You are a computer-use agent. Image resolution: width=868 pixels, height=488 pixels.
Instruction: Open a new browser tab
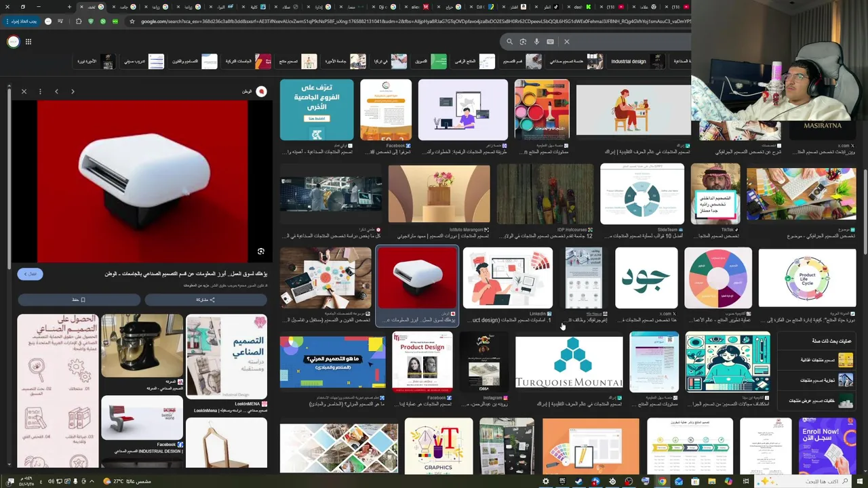(69, 7)
